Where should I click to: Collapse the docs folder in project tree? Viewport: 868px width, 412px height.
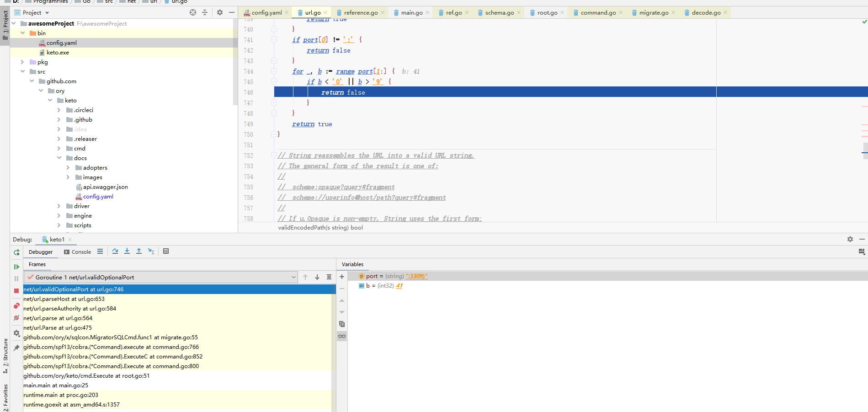click(x=59, y=158)
